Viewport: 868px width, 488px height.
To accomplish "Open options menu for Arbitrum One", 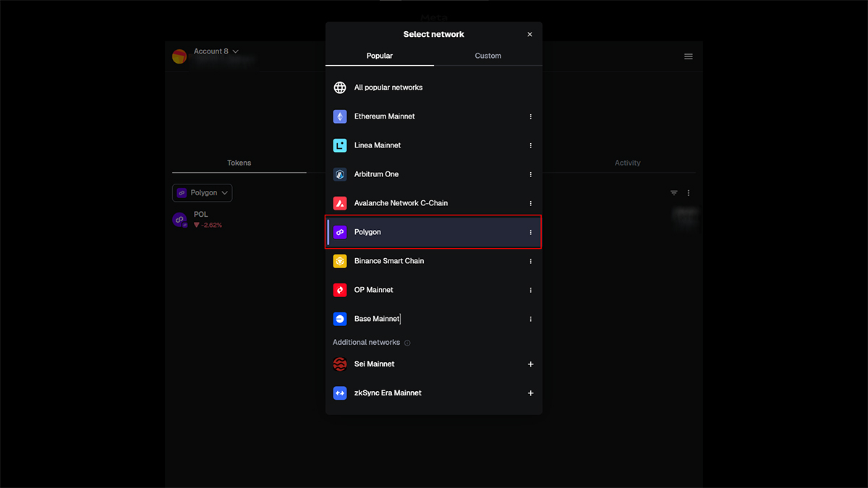I will (530, 174).
